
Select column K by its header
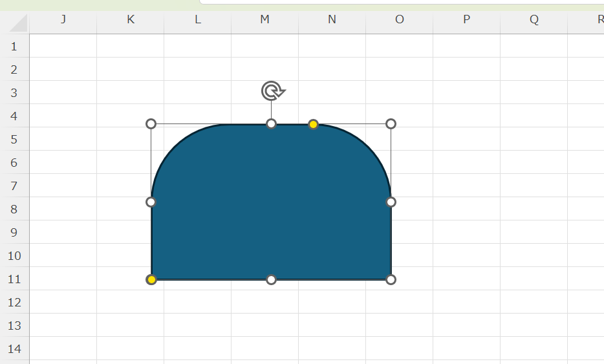click(131, 19)
